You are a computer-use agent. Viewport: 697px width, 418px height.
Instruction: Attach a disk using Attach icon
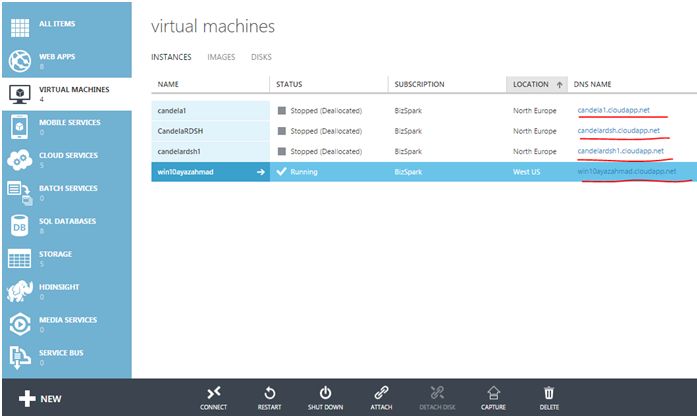(x=381, y=398)
